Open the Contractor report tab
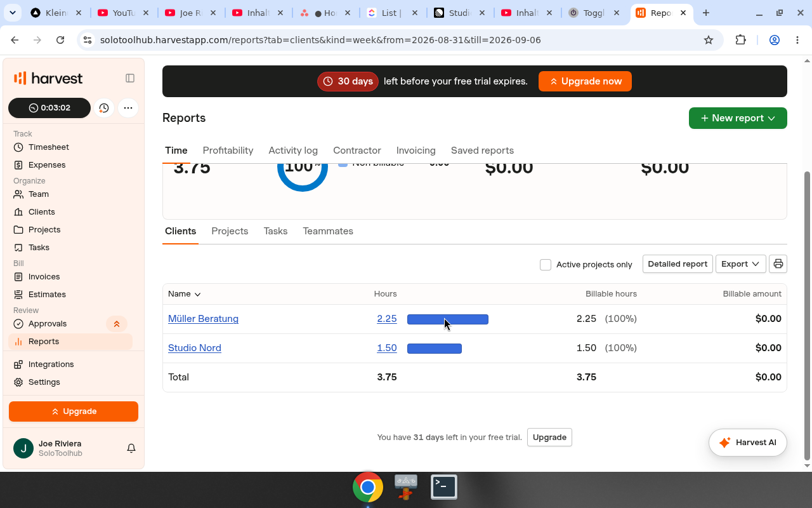Image resolution: width=812 pixels, height=508 pixels. click(357, 150)
